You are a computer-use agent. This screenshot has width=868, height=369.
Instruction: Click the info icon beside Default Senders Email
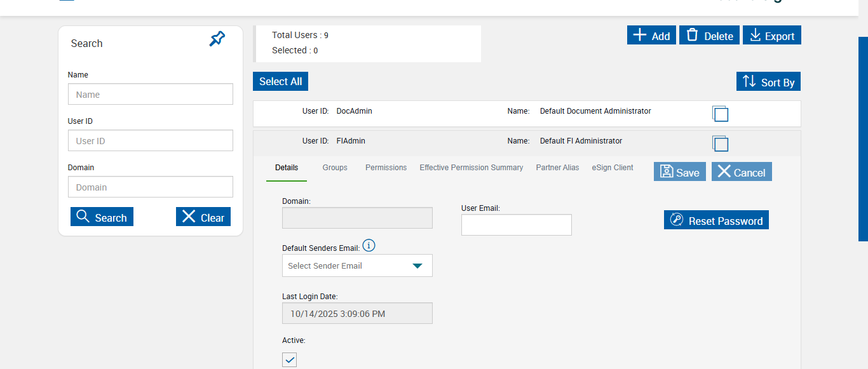pos(369,245)
